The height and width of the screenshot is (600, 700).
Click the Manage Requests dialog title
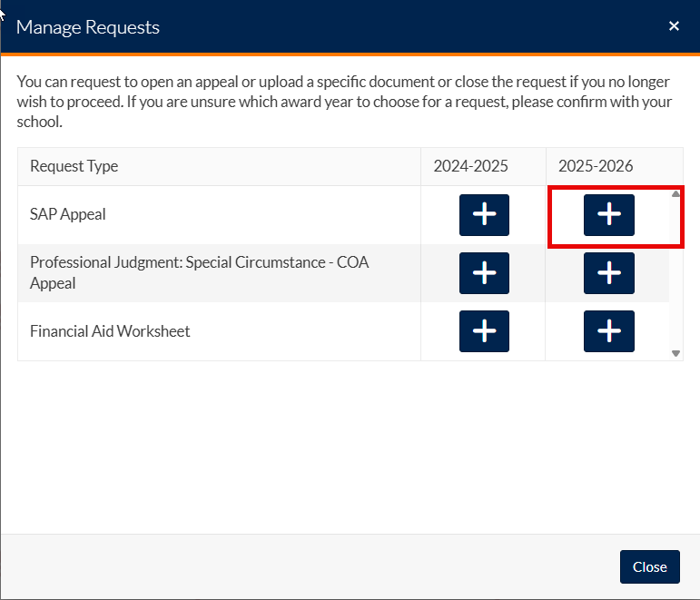[x=88, y=27]
